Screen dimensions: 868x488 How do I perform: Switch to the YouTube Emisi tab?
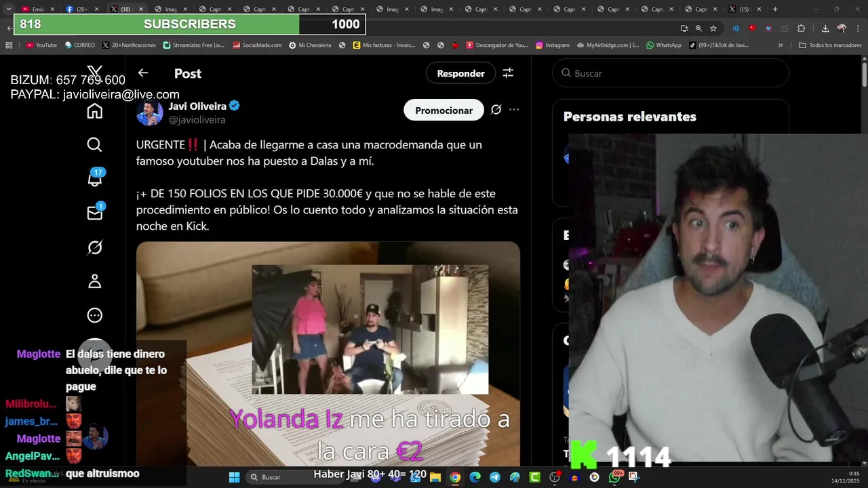pyautogui.click(x=37, y=9)
